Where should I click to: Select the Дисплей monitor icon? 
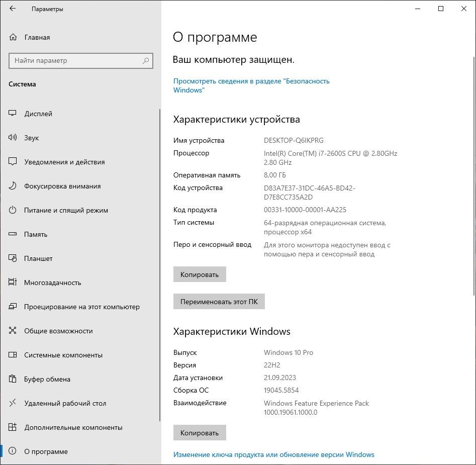pos(13,113)
